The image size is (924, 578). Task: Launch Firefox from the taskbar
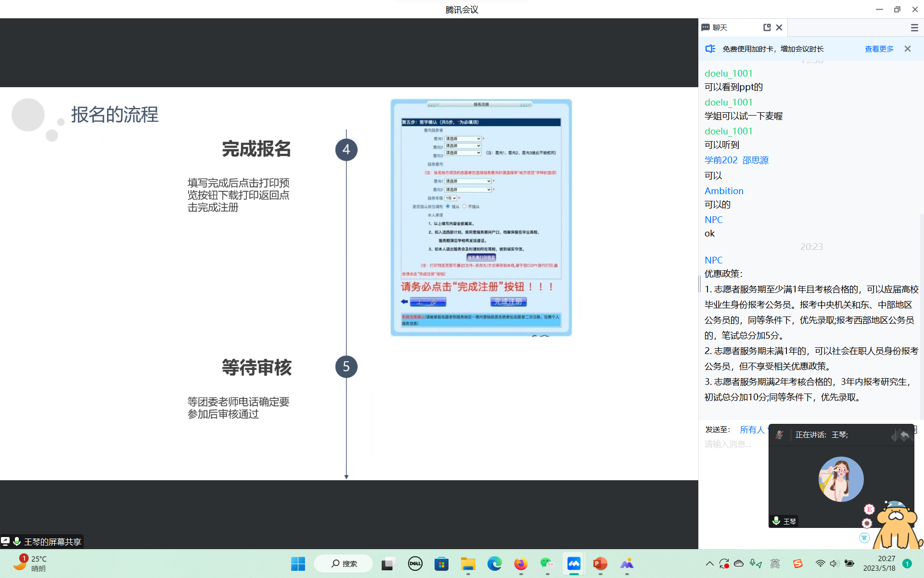[x=521, y=564]
